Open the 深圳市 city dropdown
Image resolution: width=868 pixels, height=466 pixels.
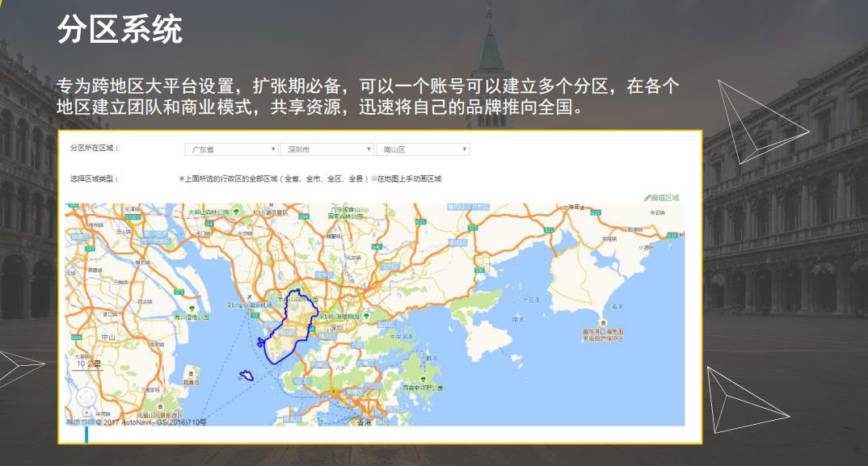point(327,149)
